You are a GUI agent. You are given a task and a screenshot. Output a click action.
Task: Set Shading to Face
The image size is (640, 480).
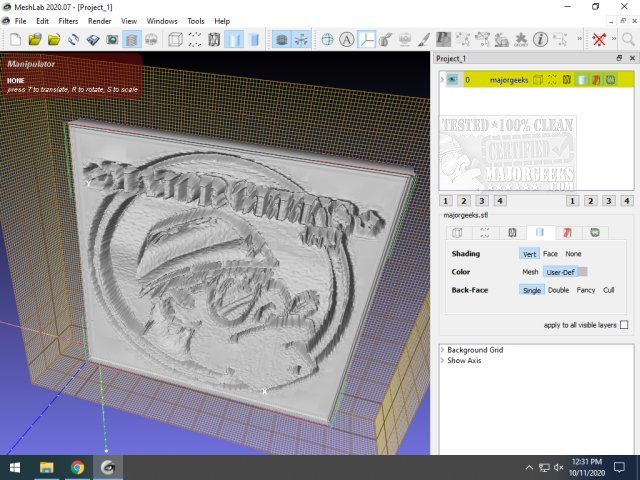coord(550,254)
